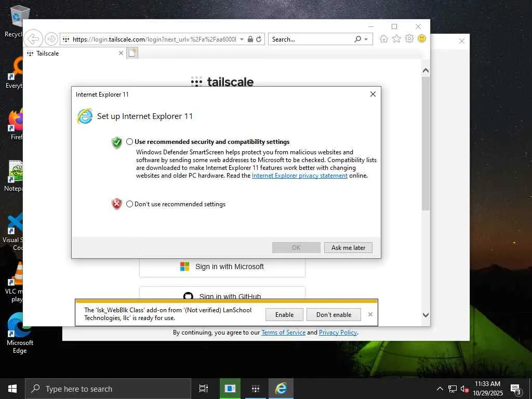Maximize the Internet Explorer window
Screen dimensions: 532x399
click(x=394, y=26)
